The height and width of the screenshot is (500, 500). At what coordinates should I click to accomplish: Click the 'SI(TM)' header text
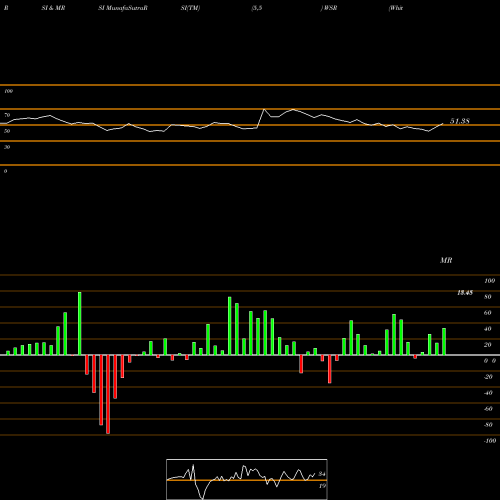coord(190,8)
